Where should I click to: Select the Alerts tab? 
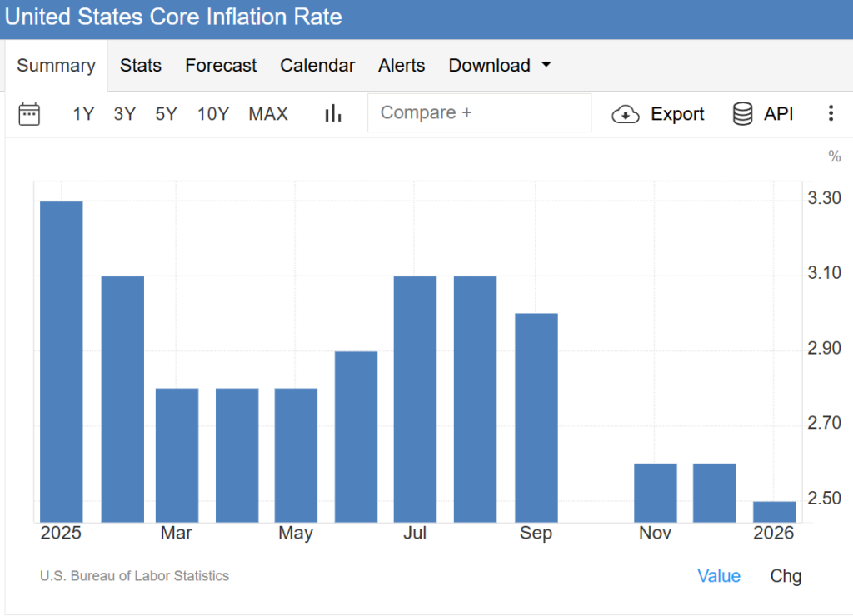[x=402, y=66]
